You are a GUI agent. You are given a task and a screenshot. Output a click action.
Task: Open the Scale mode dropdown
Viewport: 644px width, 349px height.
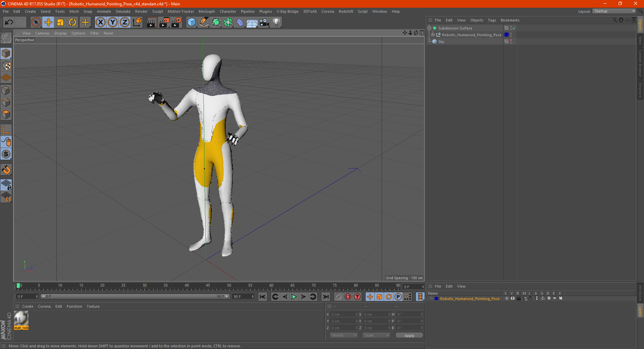pos(376,335)
